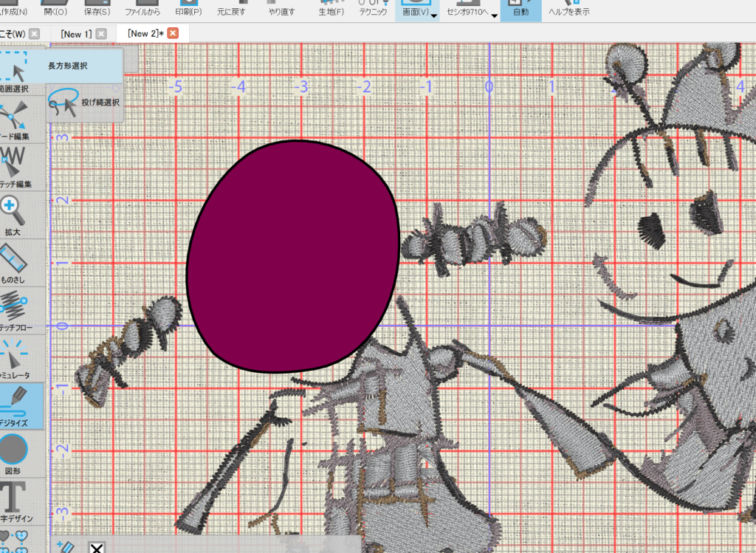The width and height of the screenshot is (756, 553).
Task: Choose 投げ縄選択 lasso selection option
Action: click(84, 103)
